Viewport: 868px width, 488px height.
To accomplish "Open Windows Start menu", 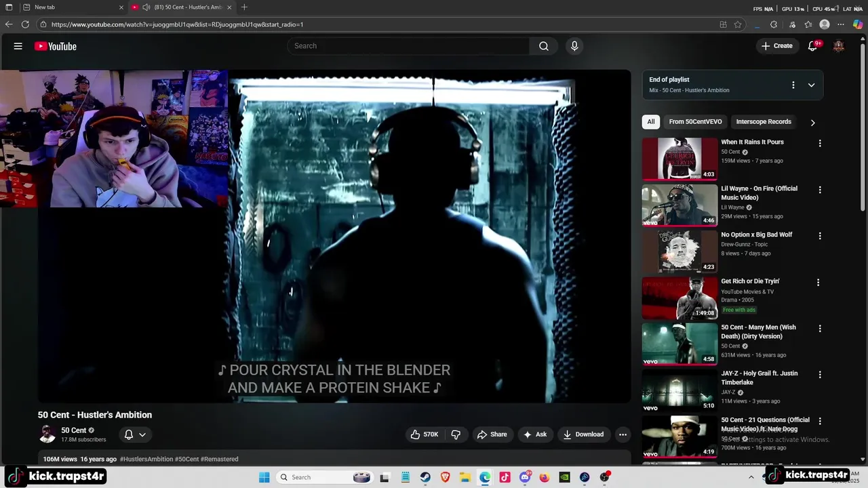I will (264, 477).
